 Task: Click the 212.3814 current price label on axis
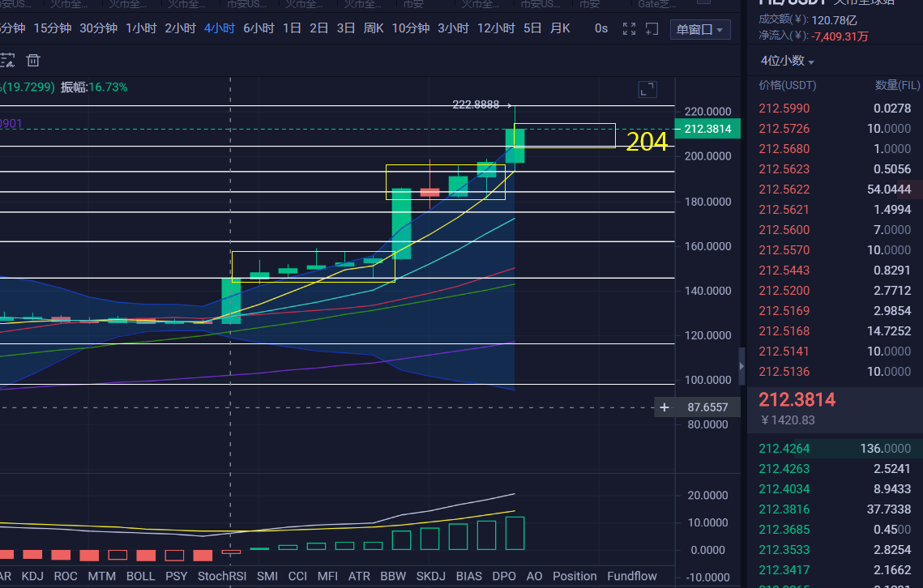[707, 129]
